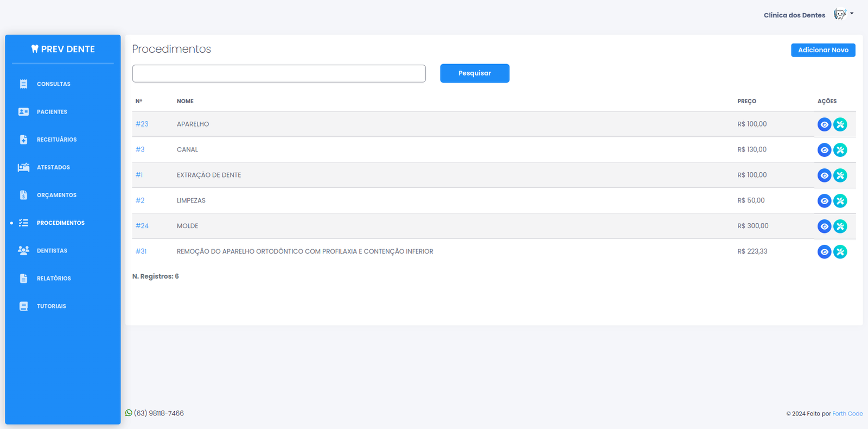Expand the Clinica dos Dentes user dropdown

[844, 15]
